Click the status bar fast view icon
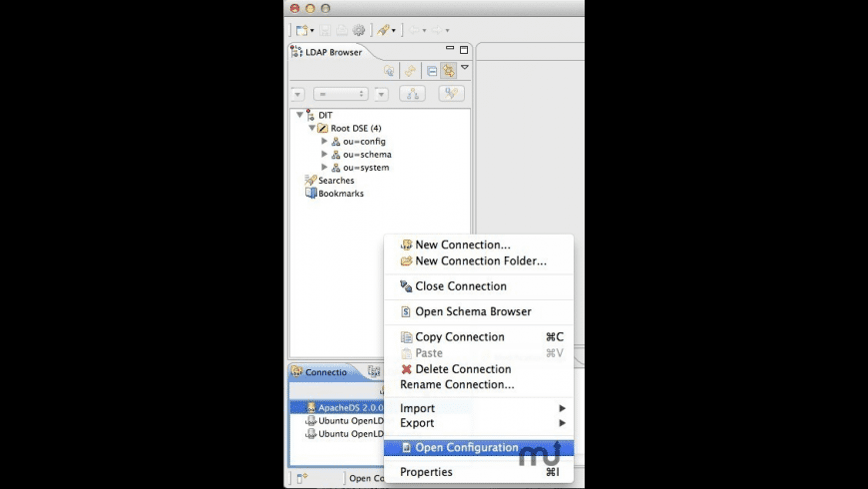This screenshot has height=489, width=868. [301, 477]
